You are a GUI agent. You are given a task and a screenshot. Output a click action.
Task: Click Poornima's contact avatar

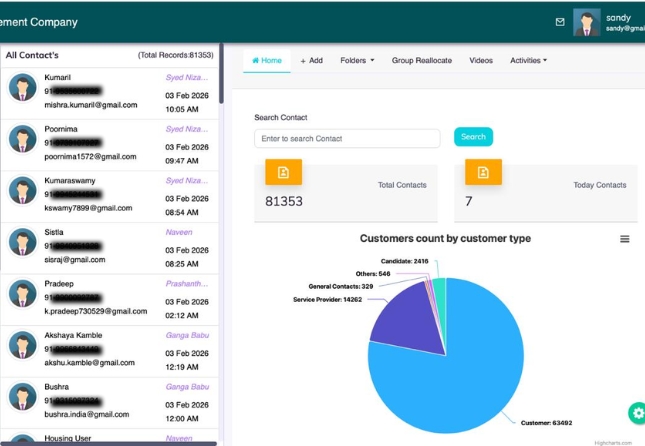tap(23, 140)
